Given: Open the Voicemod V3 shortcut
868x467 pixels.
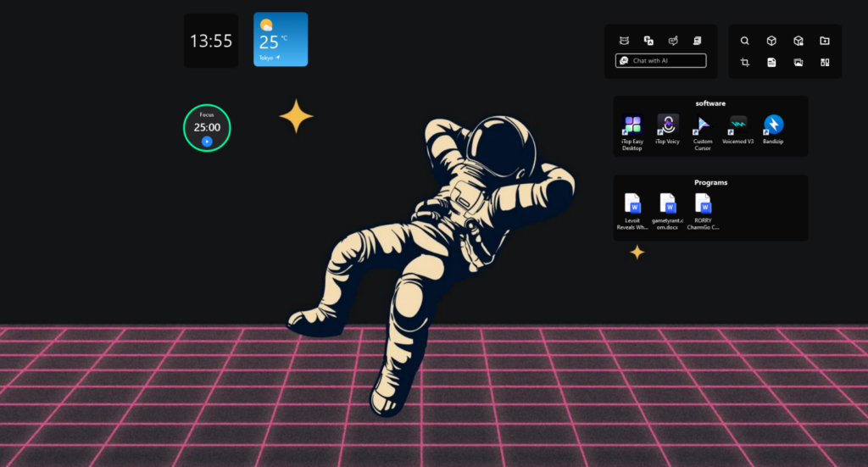Looking at the screenshot, I should click(738, 130).
